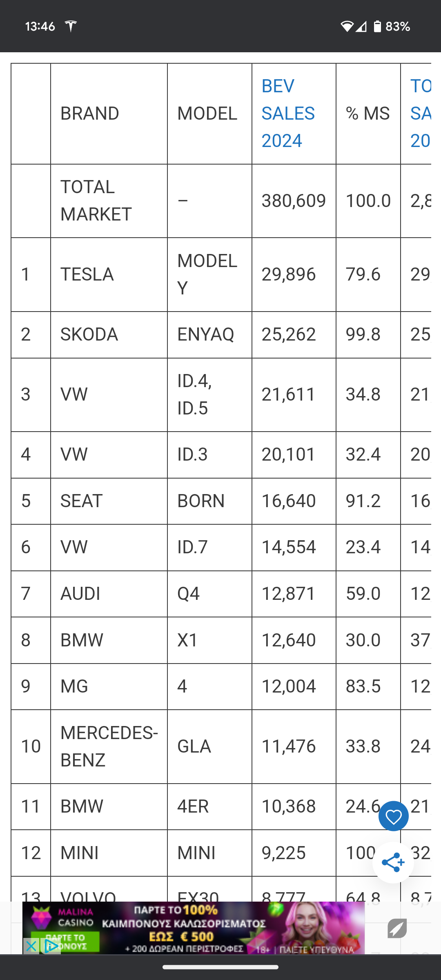The height and width of the screenshot is (980, 441).
Task: Tap the share icon button
Action: [393, 862]
